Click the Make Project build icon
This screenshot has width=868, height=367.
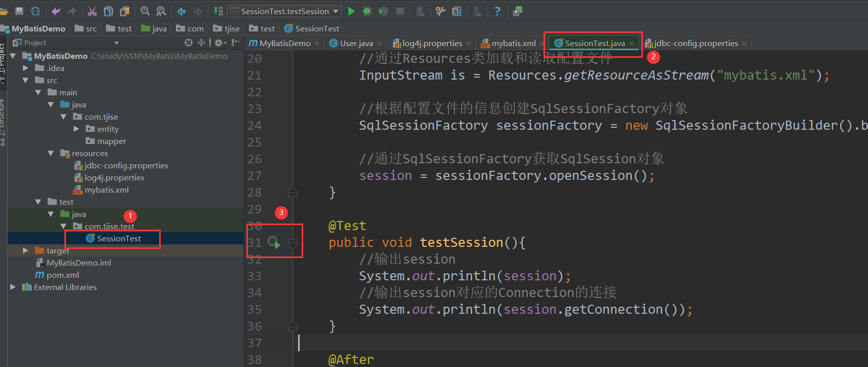218,11
